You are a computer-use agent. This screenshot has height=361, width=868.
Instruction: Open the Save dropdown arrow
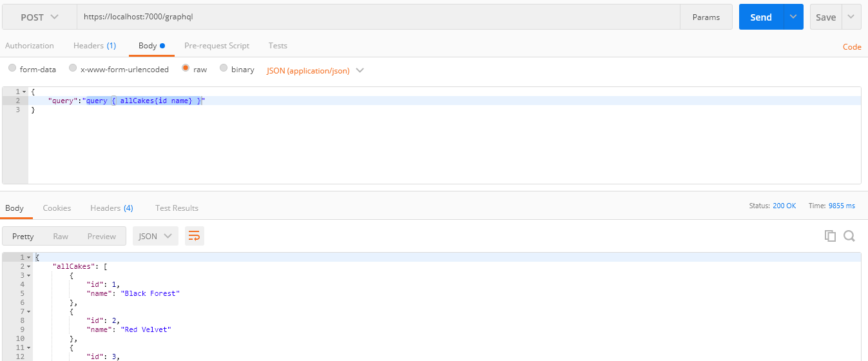pos(851,17)
